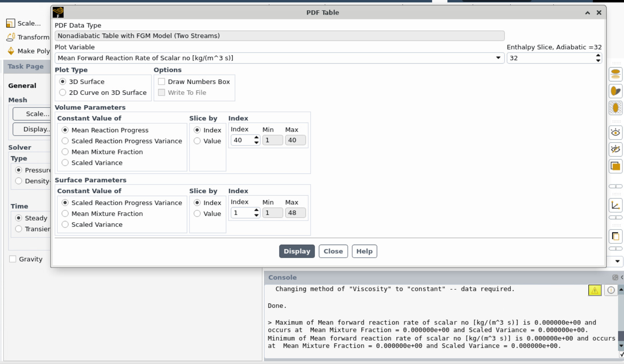624x364 pixels.
Task: Decrease Volume Parameters Index value
Action: coord(256,143)
